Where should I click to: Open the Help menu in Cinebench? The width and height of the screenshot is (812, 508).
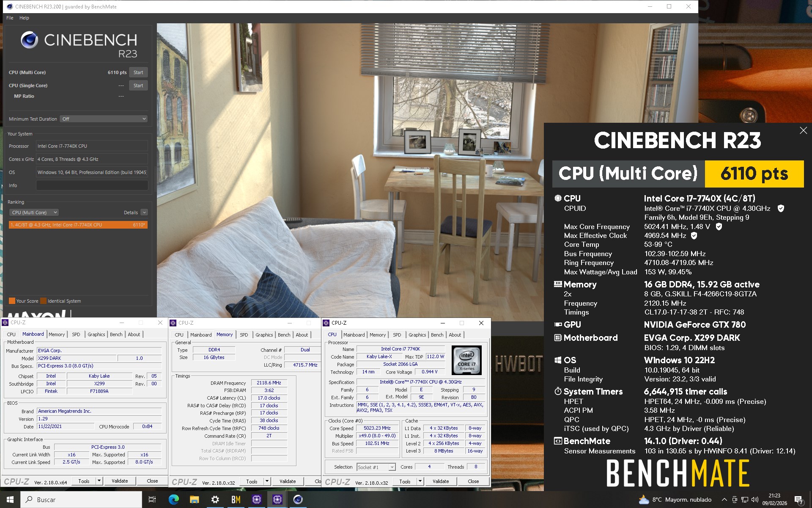(x=24, y=18)
